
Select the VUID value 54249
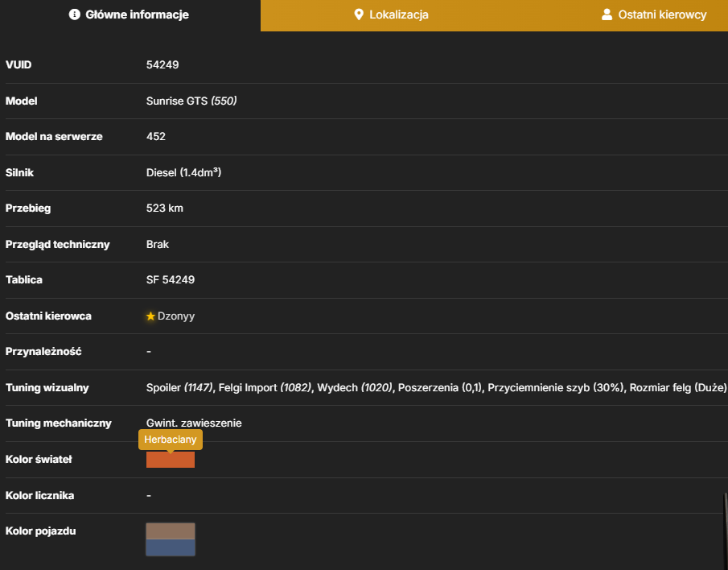click(162, 64)
